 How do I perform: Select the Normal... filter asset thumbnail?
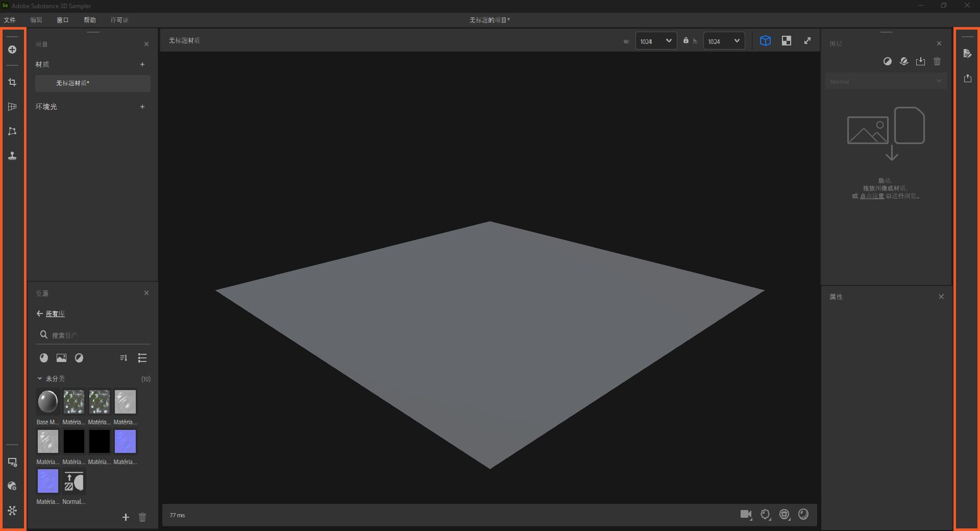coord(74,481)
